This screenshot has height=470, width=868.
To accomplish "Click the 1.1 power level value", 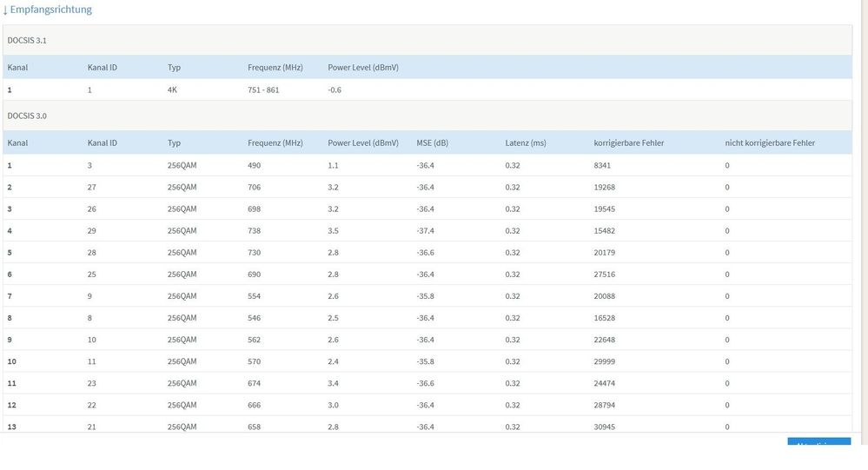I will click(x=333, y=166).
